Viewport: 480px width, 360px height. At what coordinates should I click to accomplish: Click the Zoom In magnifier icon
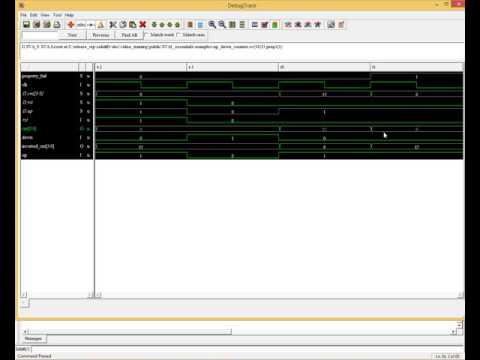(212, 25)
